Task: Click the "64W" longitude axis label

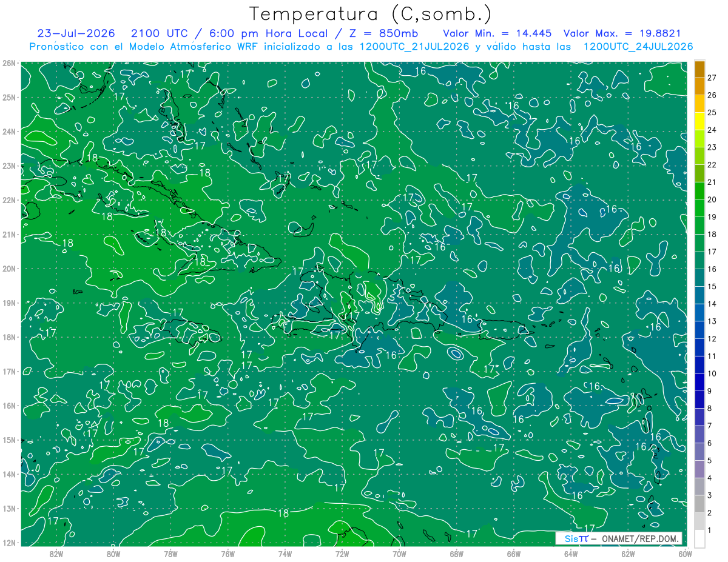Action: [570, 553]
